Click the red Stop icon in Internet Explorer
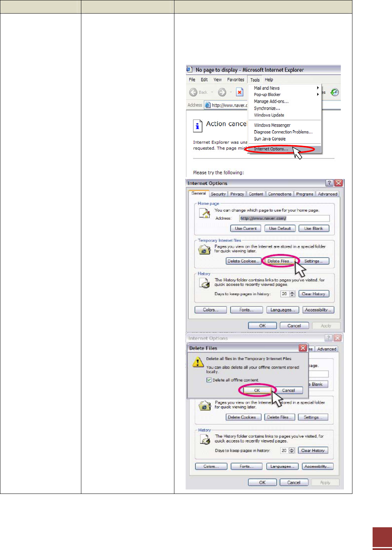The width and height of the screenshot is (392, 550). click(x=240, y=92)
